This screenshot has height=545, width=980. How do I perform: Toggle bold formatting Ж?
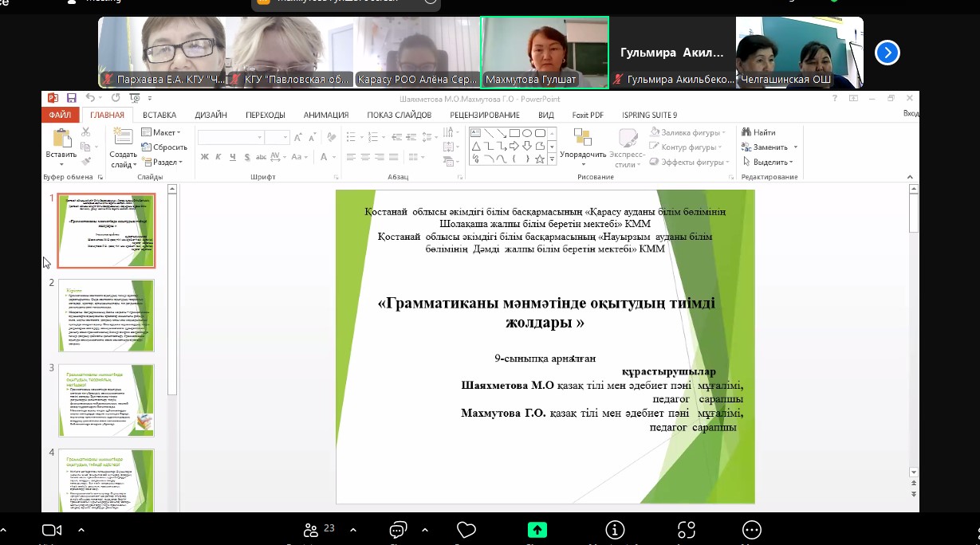205,157
